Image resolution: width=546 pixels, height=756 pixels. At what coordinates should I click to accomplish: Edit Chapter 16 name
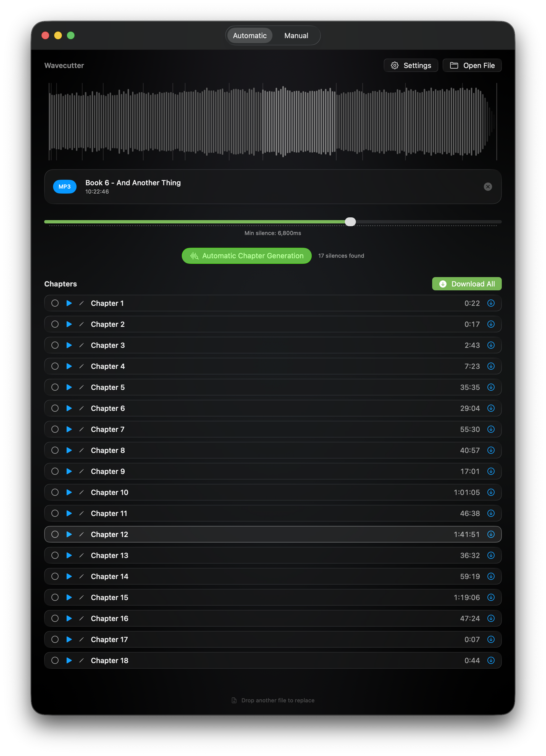click(x=81, y=618)
